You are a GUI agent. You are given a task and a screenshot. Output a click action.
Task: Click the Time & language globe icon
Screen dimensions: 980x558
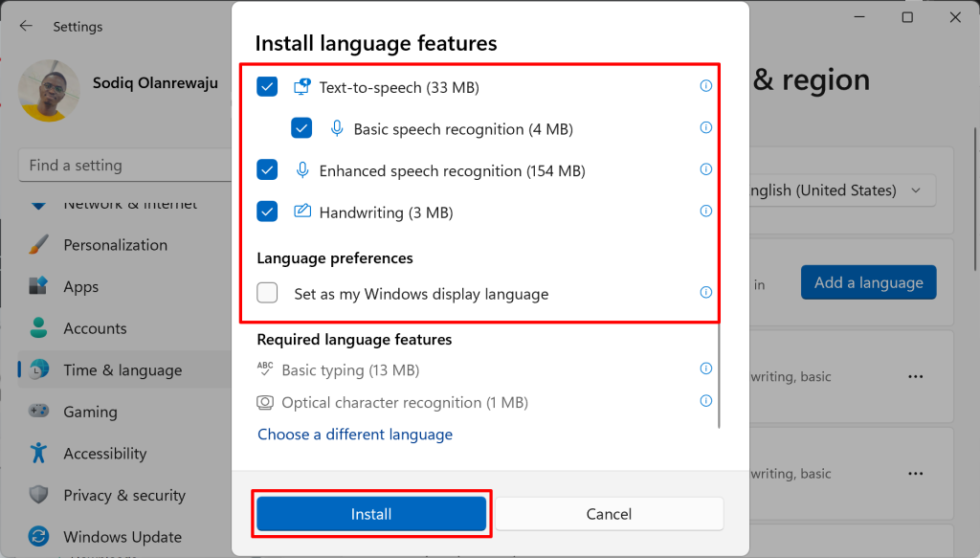tap(38, 369)
